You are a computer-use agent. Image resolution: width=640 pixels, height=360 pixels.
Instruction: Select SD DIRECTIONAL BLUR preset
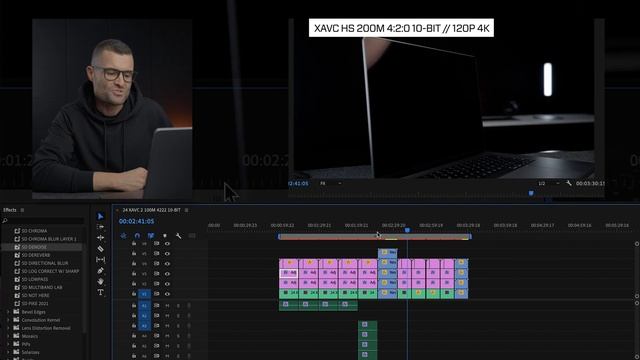[x=45, y=263]
